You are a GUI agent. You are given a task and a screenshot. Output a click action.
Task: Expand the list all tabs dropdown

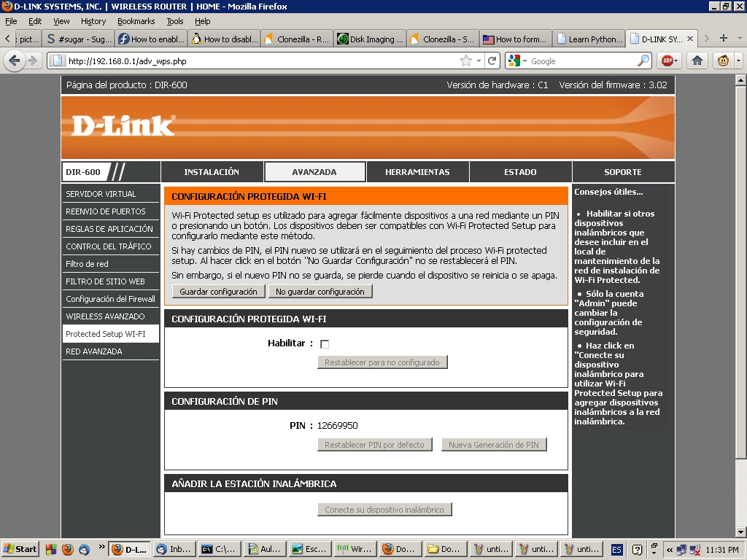pyautogui.click(x=738, y=39)
